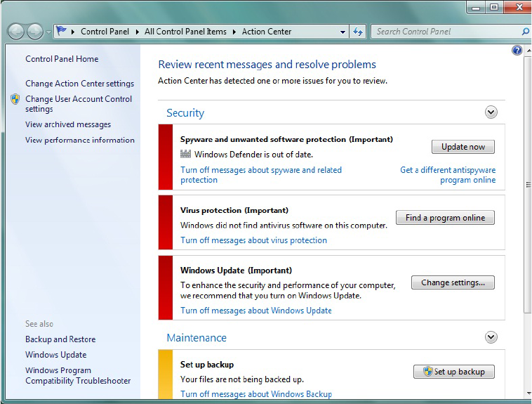Open Windows Update under See also
The height and width of the screenshot is (404, 532).
[x=55, y=354]
